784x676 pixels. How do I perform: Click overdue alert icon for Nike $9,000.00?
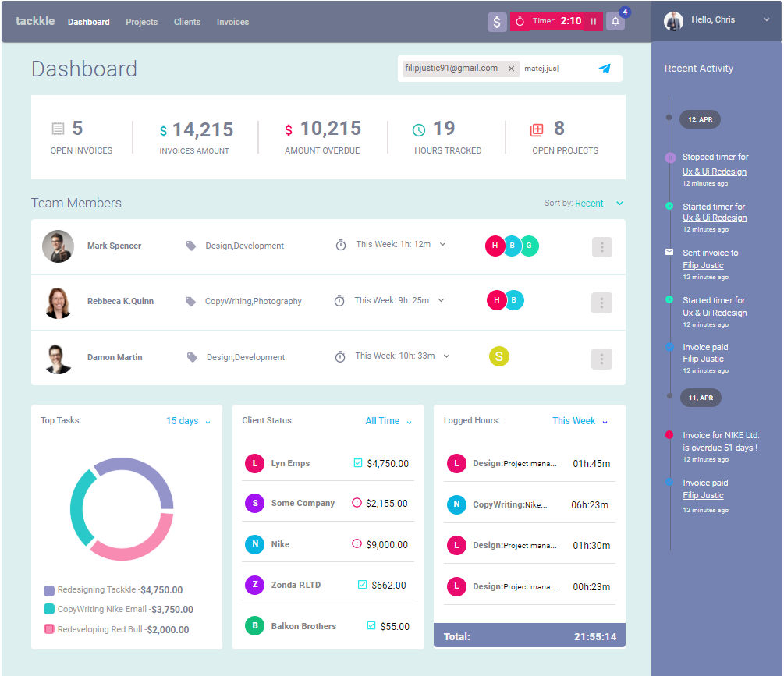(357, 543)
